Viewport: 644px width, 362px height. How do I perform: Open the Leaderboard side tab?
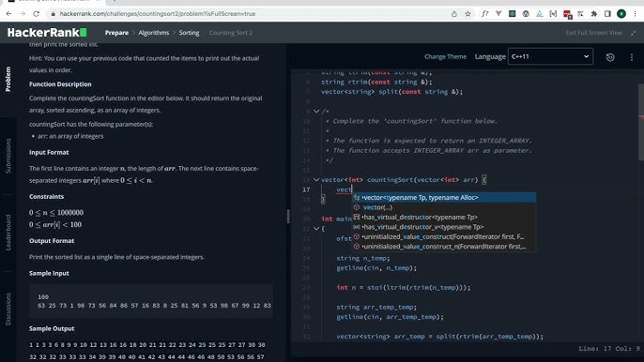click(8, 233)
